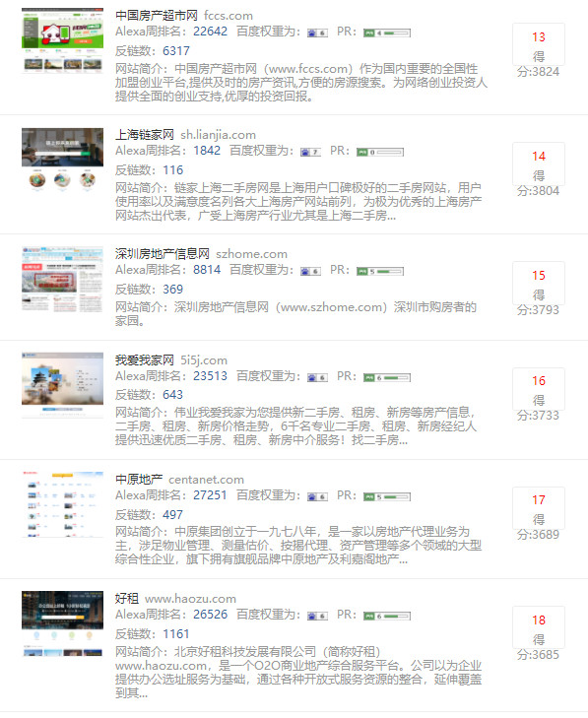Viewport: 588px width, 718px height.
Task: Click the www.haozu.com domain text
Action: [x=190, y=599]
